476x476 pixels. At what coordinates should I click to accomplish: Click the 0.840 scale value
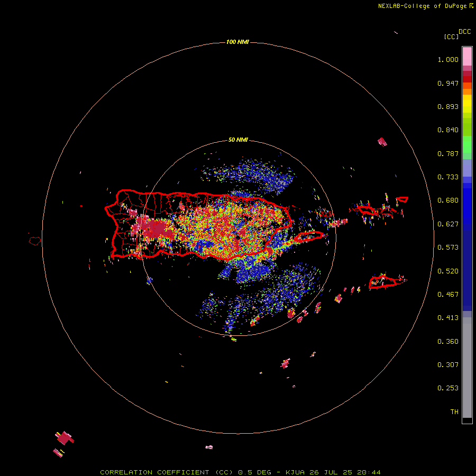click(448, 130)
